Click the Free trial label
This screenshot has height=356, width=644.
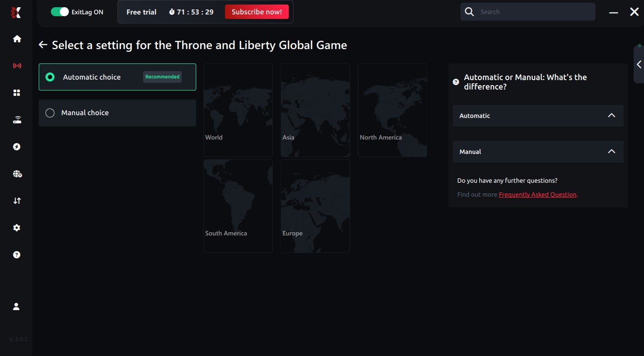tap(141, 12)
